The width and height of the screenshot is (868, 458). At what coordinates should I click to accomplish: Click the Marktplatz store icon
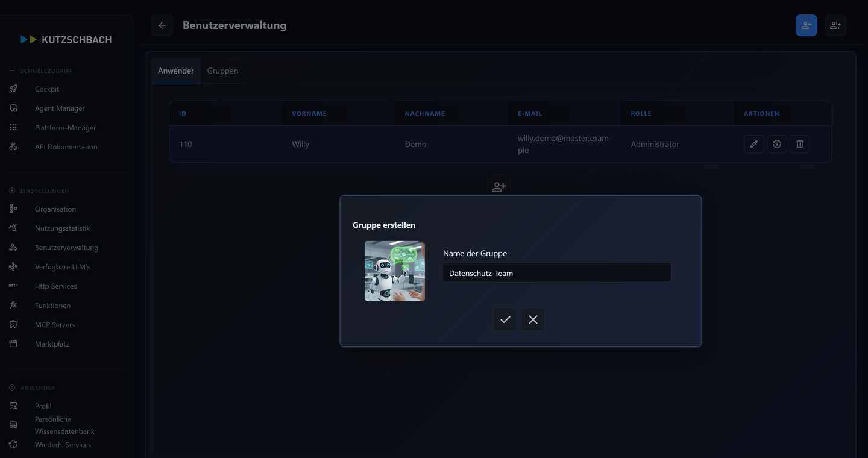pos(13,344)
